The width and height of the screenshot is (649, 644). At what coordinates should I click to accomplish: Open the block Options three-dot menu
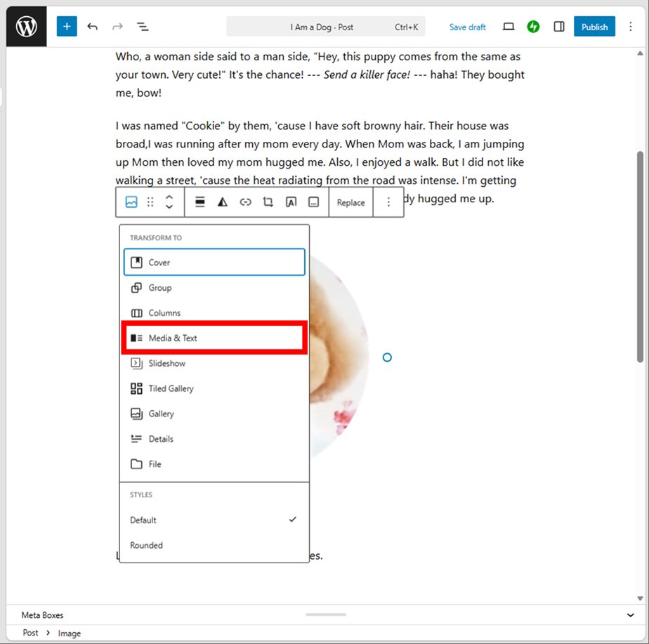pos(388,202)
